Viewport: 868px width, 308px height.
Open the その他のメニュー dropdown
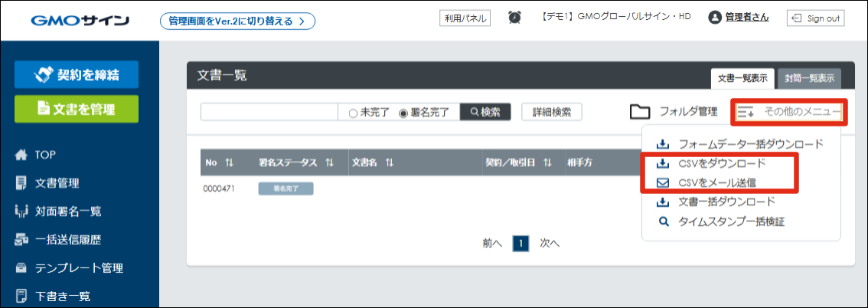pyautogui.click(x=790, y=112)
